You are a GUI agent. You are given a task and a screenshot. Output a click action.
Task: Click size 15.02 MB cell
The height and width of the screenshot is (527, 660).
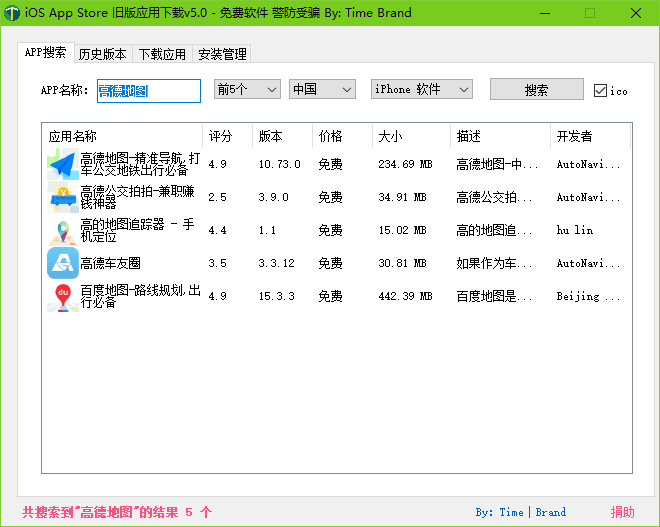[402, 230]
